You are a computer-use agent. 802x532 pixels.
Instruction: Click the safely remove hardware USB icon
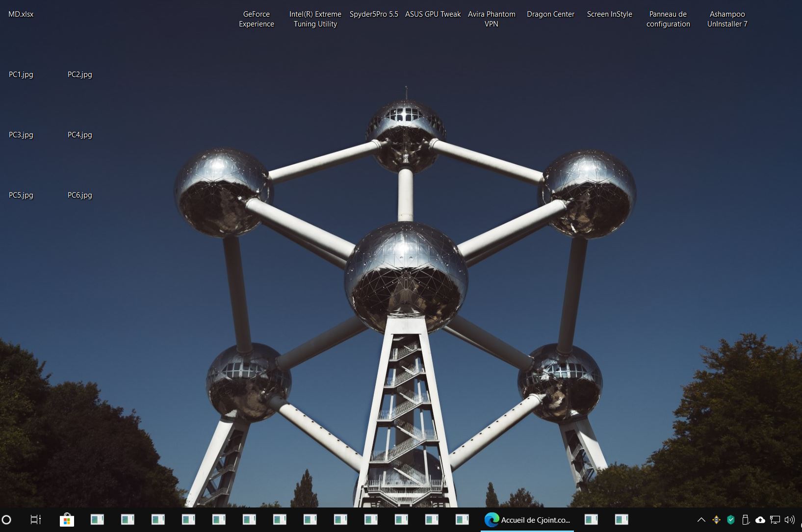(x=746, y=520)
